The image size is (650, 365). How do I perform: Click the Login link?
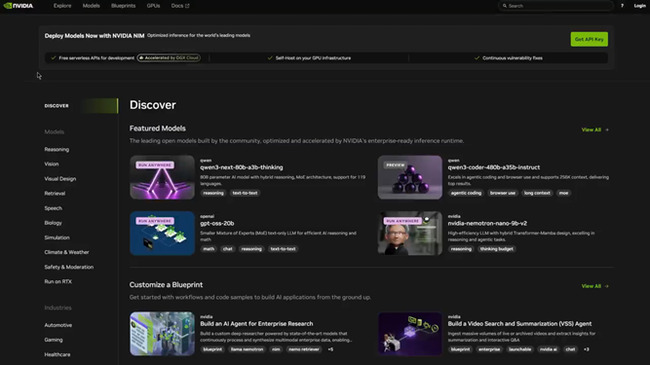coord(640,6)
